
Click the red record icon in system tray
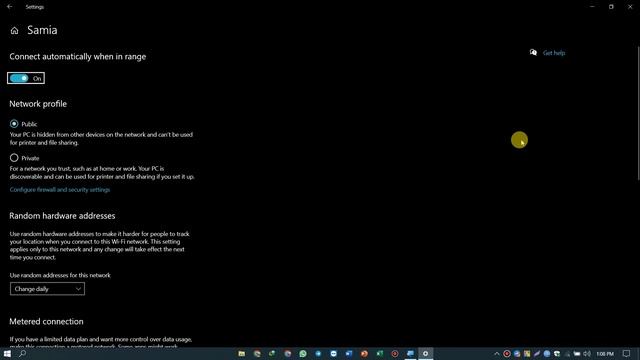click(507, 353)
